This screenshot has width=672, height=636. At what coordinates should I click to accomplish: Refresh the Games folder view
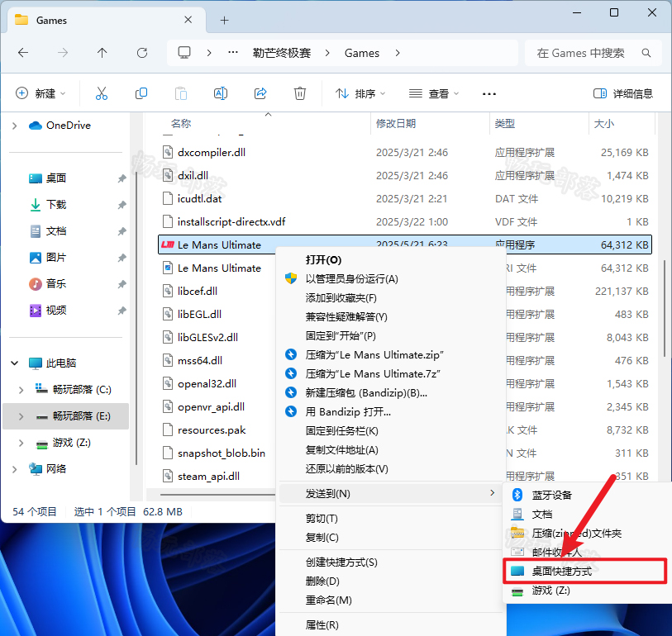coord(142,53)
